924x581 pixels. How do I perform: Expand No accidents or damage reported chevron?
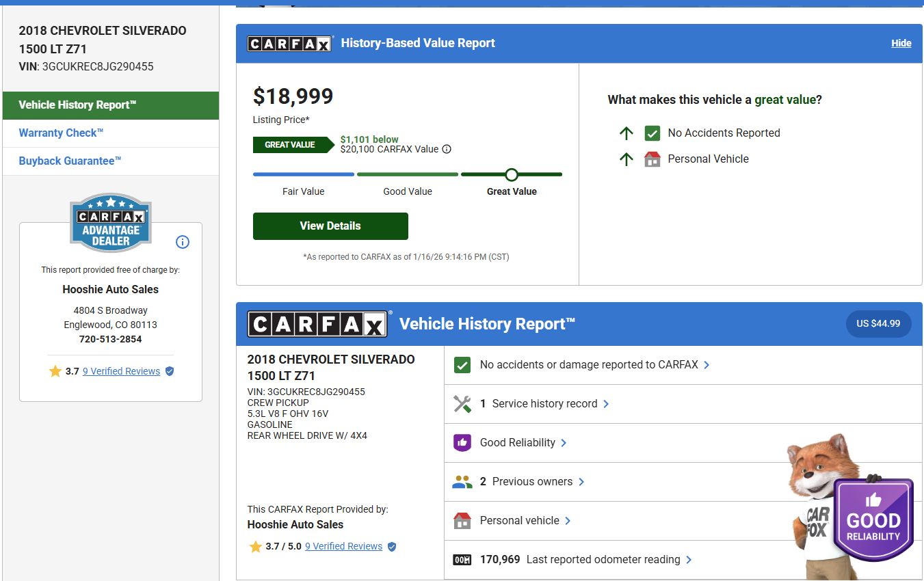click(707, 365)
